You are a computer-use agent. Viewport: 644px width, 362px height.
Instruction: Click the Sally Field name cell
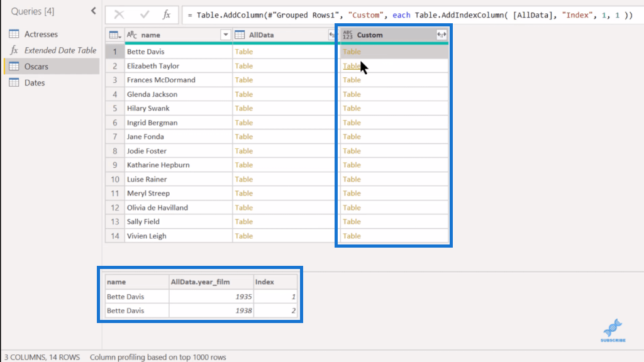click(x=179, y=222)
